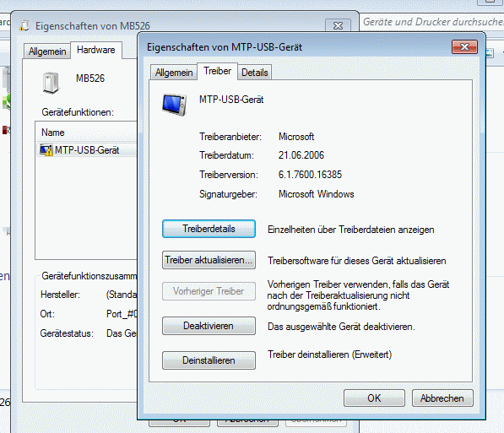Screen dimensions: 504x433
Task: Close the MTP-USB-Gerät properties dialog
Action: [x=464, y=47]
